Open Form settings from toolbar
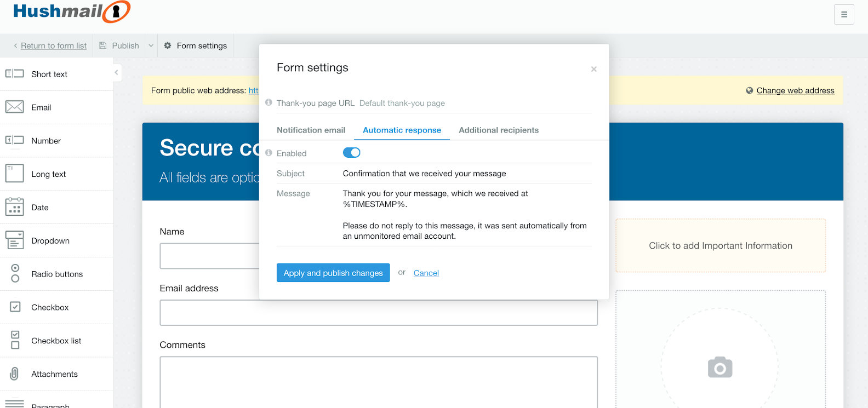 coord(196,45)
